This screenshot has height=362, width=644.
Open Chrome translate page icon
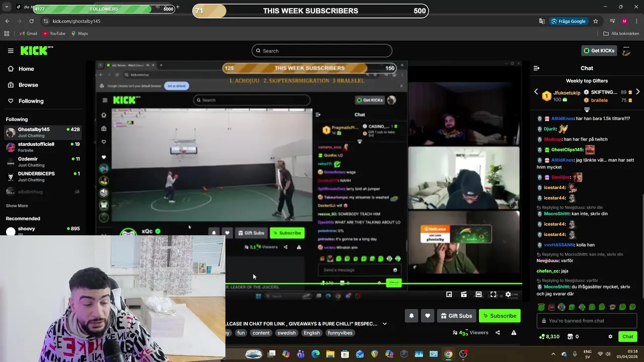(x=541, y=21)
